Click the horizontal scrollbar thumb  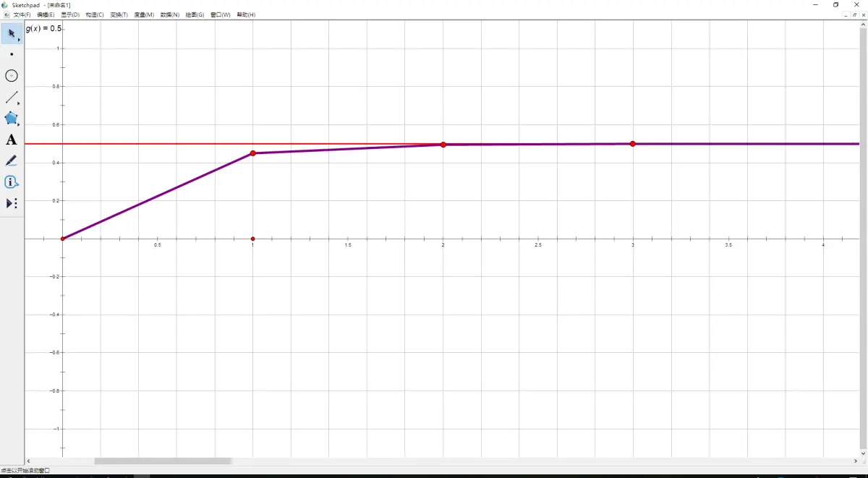(163, 461)
